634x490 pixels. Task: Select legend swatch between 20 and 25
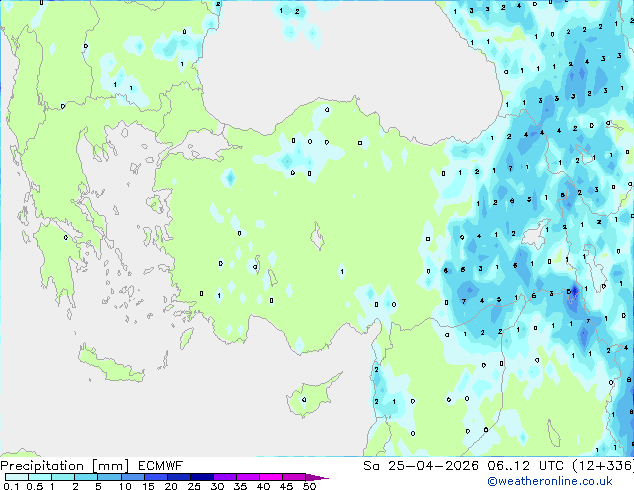(179, 477)
